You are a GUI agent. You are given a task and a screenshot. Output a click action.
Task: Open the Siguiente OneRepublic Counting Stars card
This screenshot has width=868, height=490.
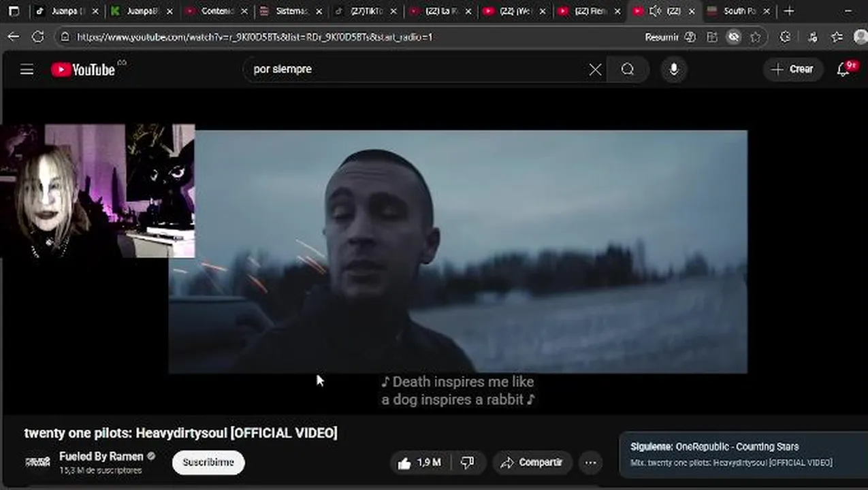[743, 454]
